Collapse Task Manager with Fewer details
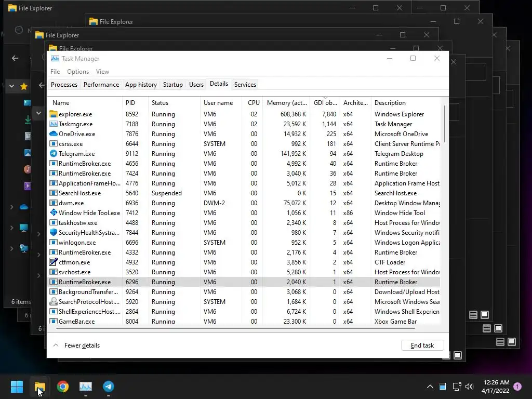Screen dimensions: 532x399 (x=77, y=345)
